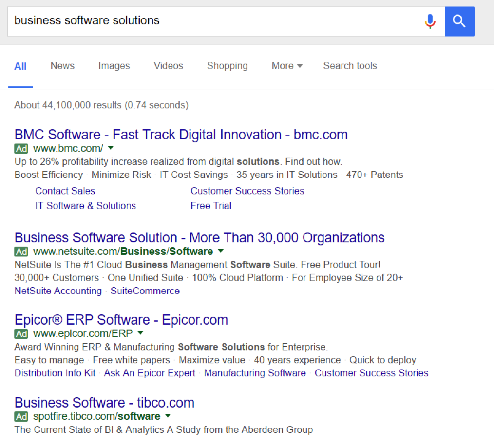Click the 'Boost Efficiency · Minimize Risk' callout line
Viewport: 494px width, 448px height.
[x=209, y=175]
